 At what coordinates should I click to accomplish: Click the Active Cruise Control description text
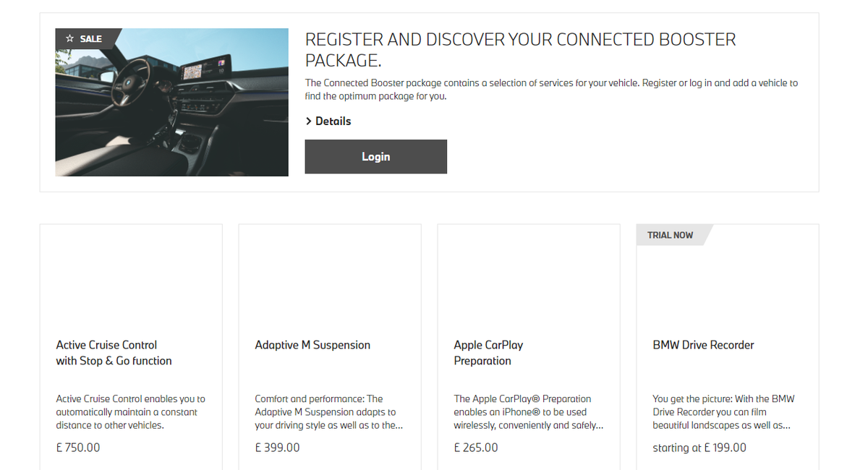tap(130, 411)
